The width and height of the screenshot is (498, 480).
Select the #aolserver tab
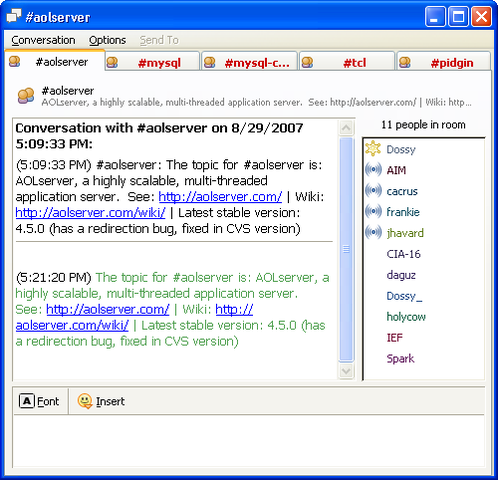55,60
